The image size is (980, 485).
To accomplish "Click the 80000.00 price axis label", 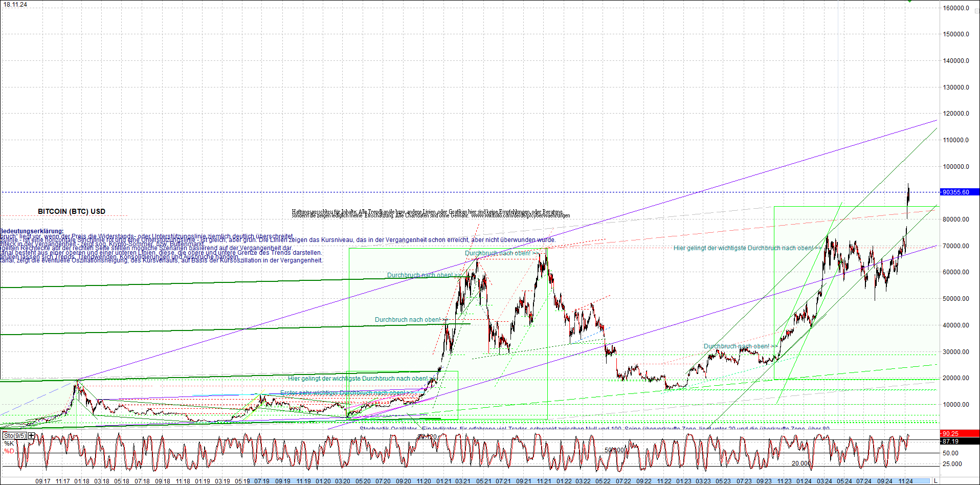I will 956,219.
